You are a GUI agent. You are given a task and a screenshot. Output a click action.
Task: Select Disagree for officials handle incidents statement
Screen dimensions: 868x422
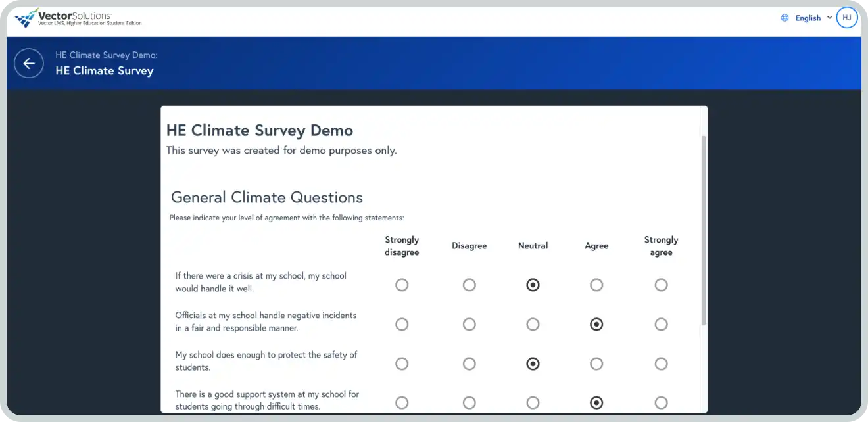pos(469,324)
